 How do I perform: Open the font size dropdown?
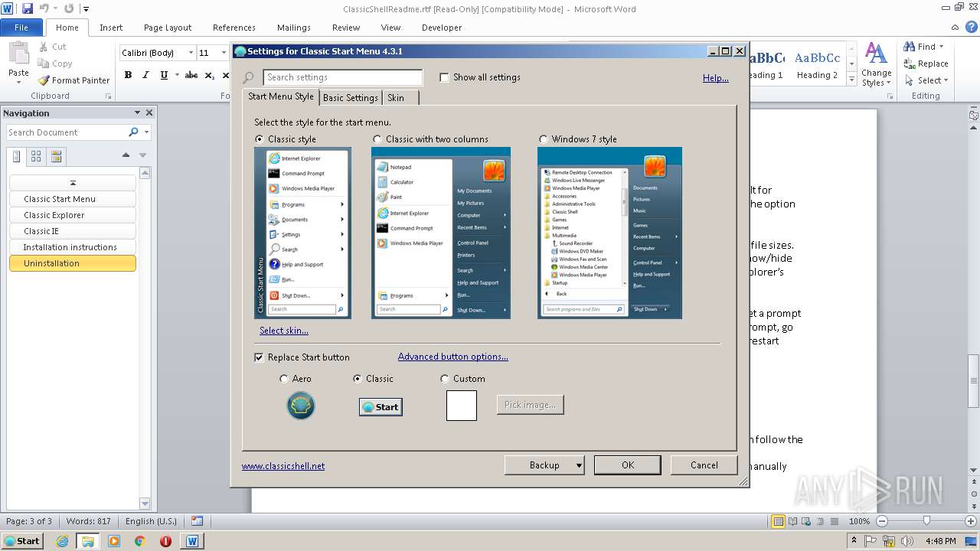[224, 53]
